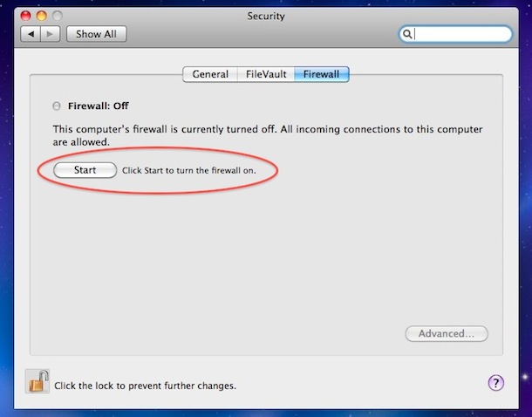The width and height of the screenshot is (532, 417).
Task: Click the forward arrow navigation button
Action: click(51, 34)
